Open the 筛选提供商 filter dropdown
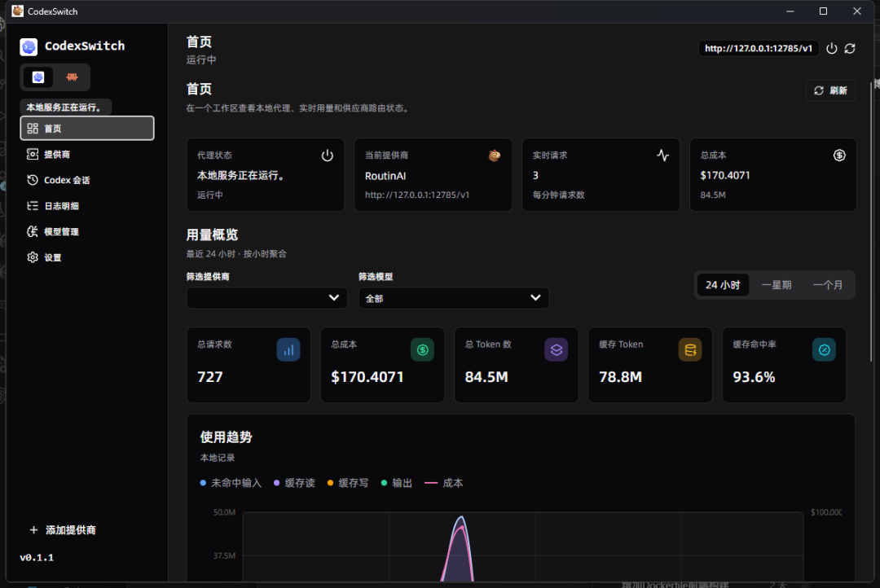Viewport: 880px width, 588px height. click(266, 298)
